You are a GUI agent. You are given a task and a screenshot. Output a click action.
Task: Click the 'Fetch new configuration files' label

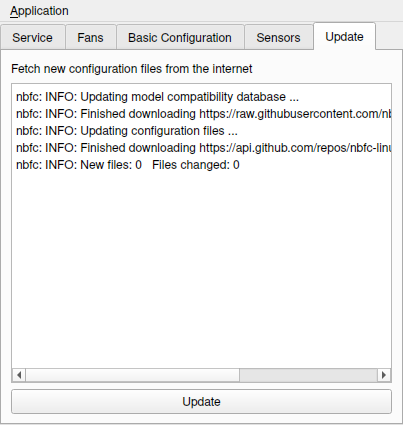pyautogui.click(x=132, y=69)
